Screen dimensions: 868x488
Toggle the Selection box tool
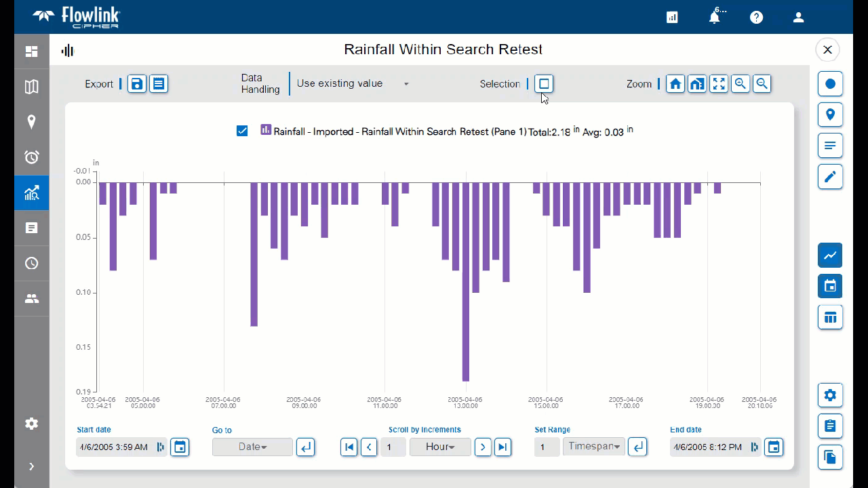coord(544,84)
